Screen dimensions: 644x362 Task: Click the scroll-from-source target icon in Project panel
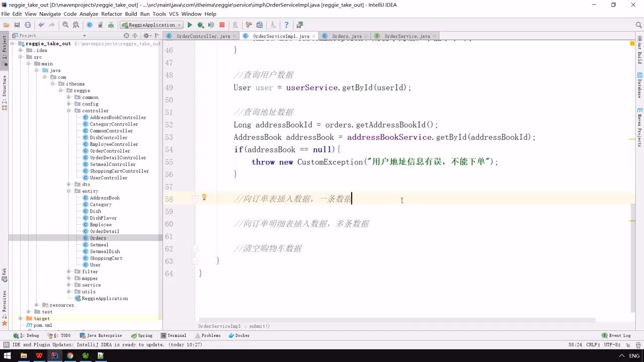[126, 36]
